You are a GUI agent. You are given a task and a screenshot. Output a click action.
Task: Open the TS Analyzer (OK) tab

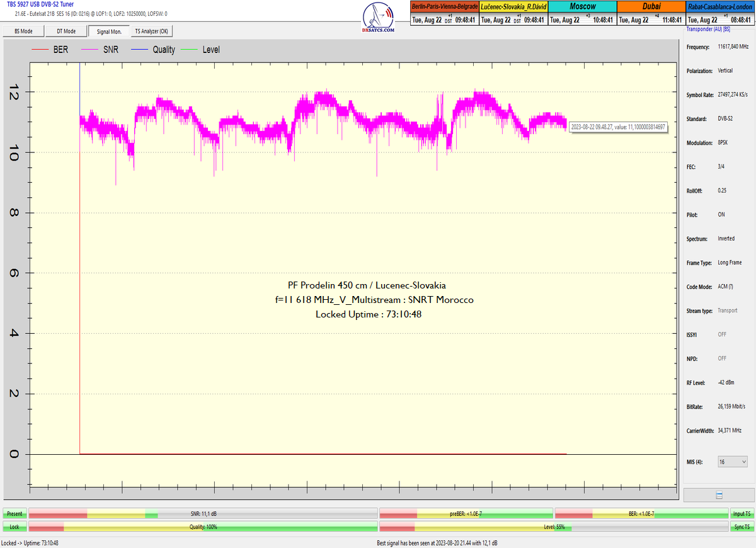point(151,31)
